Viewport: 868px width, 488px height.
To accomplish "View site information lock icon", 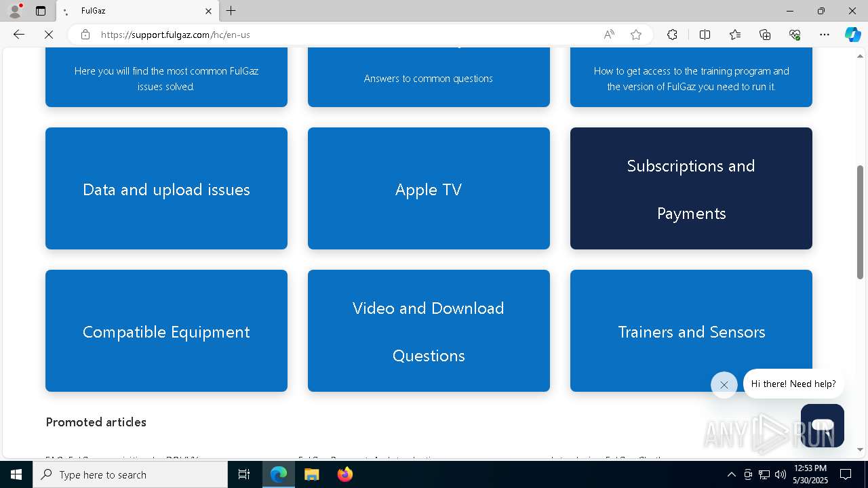I will (x=85, y=35).
